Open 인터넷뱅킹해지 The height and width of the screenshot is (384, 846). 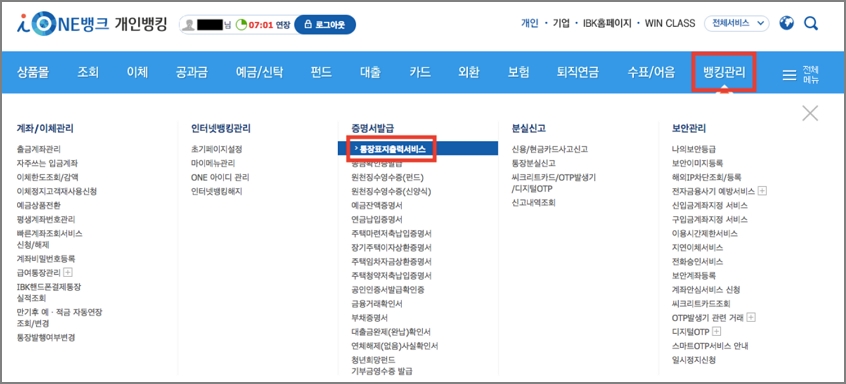pyautogui.click(x=216, y=191)
